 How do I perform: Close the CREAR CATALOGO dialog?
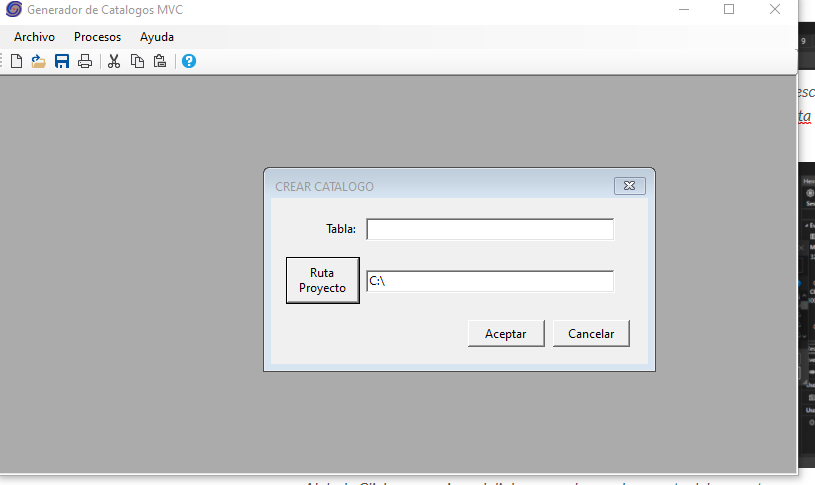pos(629,186)
